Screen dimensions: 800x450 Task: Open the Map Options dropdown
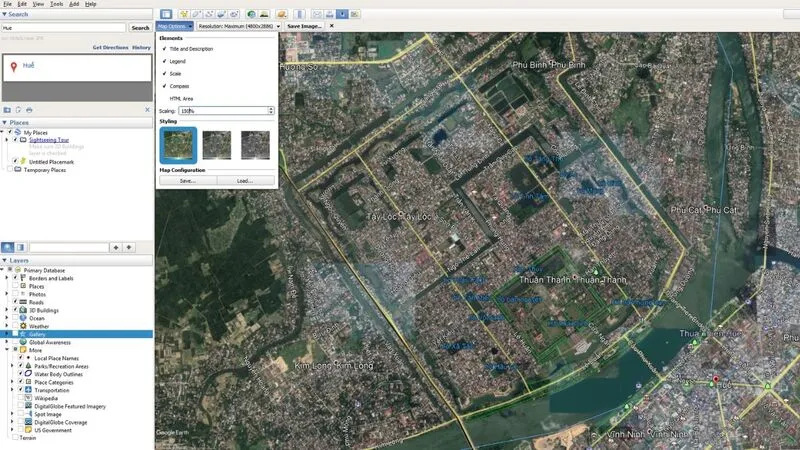coord(175,26)
